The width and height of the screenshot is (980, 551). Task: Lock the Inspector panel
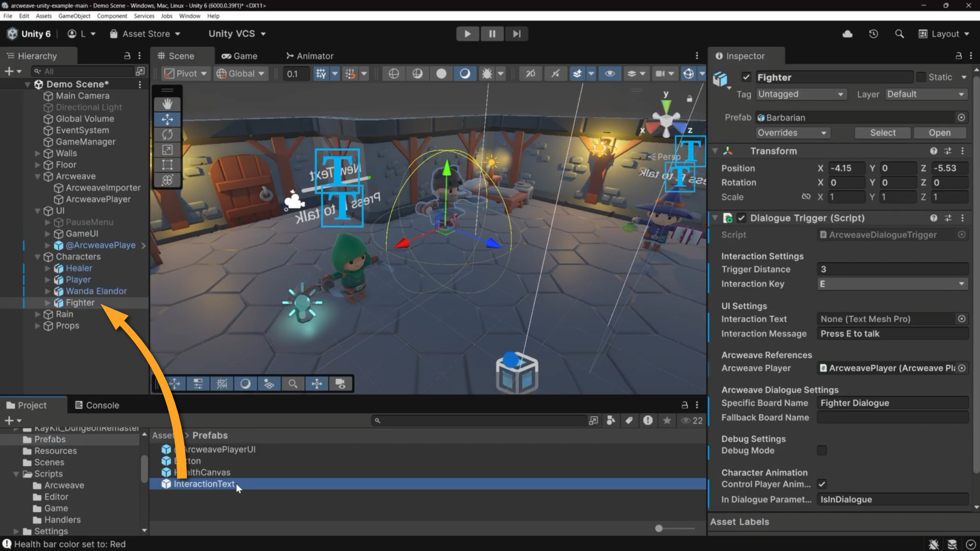point(959,56)
